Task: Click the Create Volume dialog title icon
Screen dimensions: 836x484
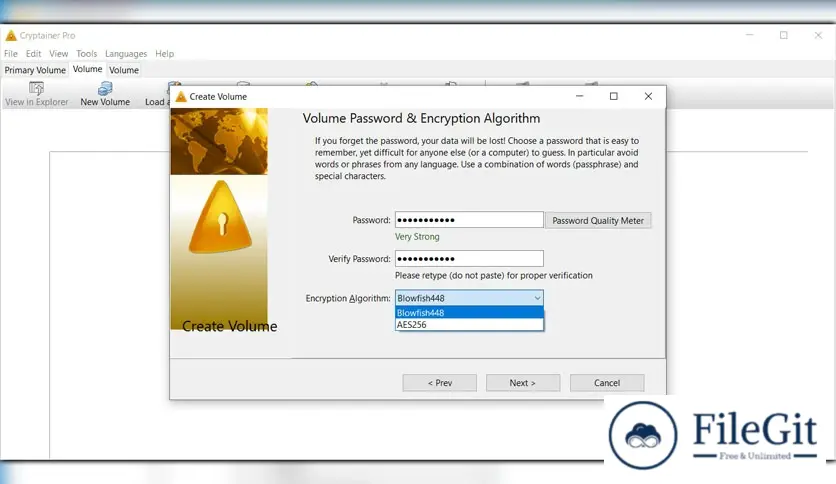Action: point(181,96)
